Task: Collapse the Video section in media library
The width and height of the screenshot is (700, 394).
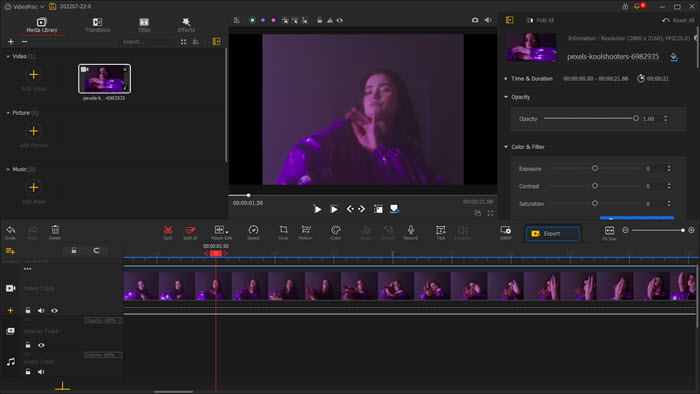Action: (8, 56)
